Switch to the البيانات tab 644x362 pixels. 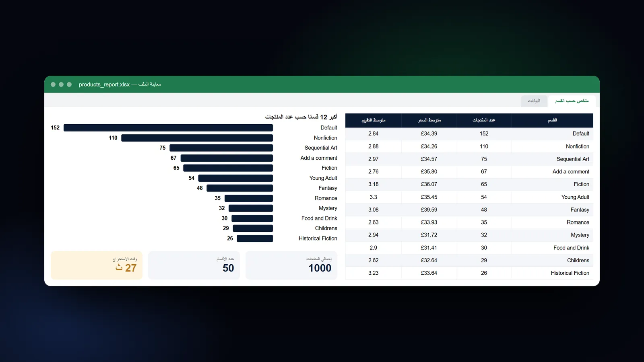point(534,101)
